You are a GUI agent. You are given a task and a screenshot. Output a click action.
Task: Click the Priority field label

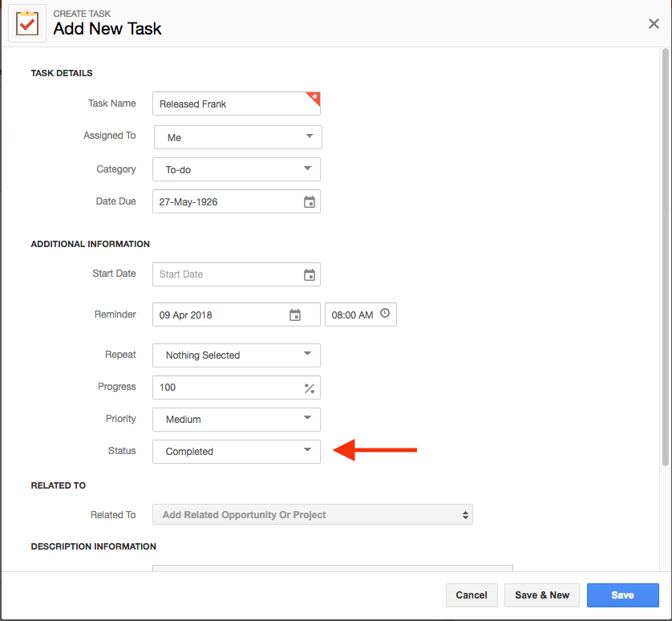coord(120,419)
